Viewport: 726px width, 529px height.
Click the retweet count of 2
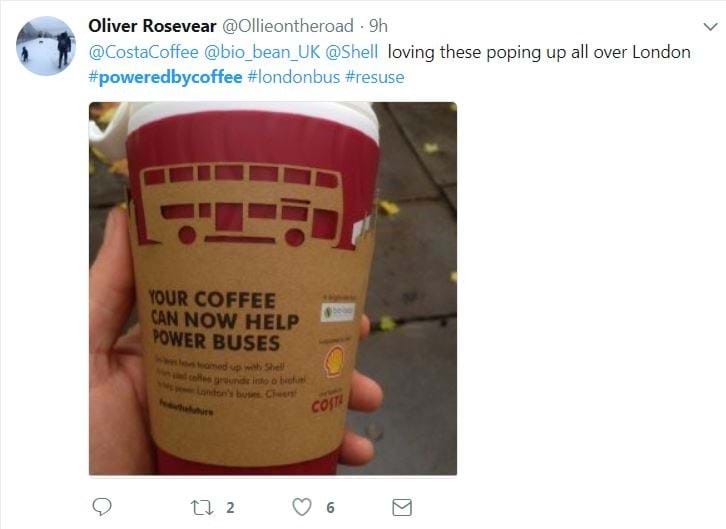230,508
